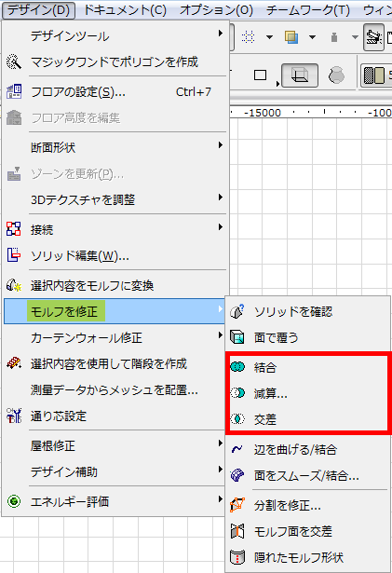
Task: Click the -15000 ruler marking
Action: point(263,113)
